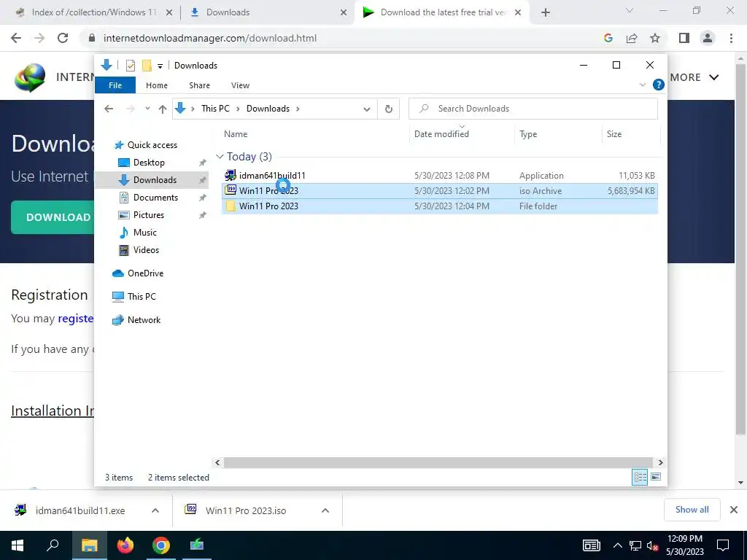Select the Win11 Pro 2023 iso Archive file
The height and width of the screenshot is (560, 747).
click(x=439, y=191)
